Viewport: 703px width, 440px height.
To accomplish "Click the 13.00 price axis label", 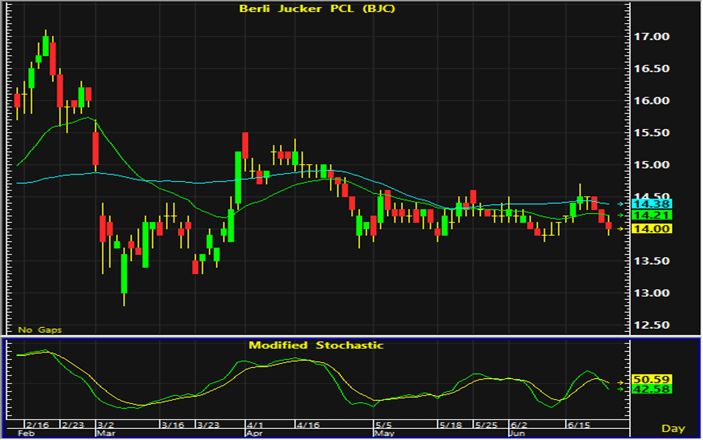I will tap(651, 293).
